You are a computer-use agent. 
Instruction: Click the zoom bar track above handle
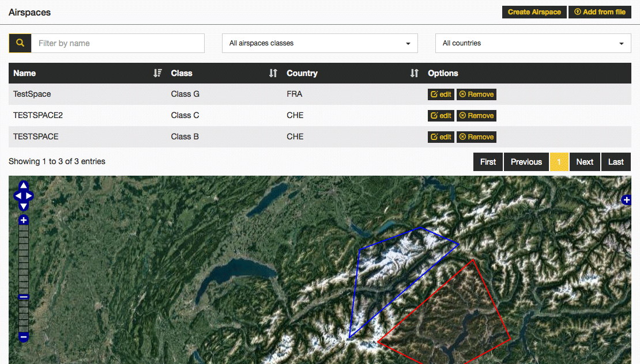[24, 259]
